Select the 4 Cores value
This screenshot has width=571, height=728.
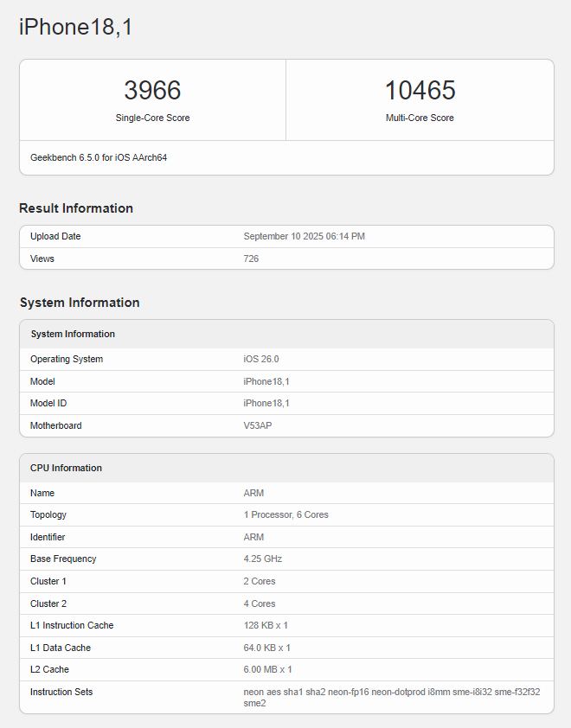(260, 603)
